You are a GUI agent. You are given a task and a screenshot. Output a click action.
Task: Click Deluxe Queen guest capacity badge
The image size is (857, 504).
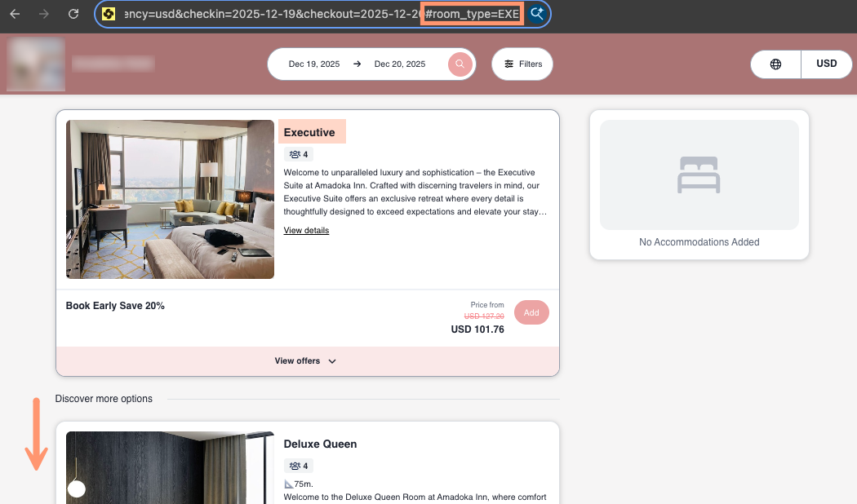click(299, 466)
